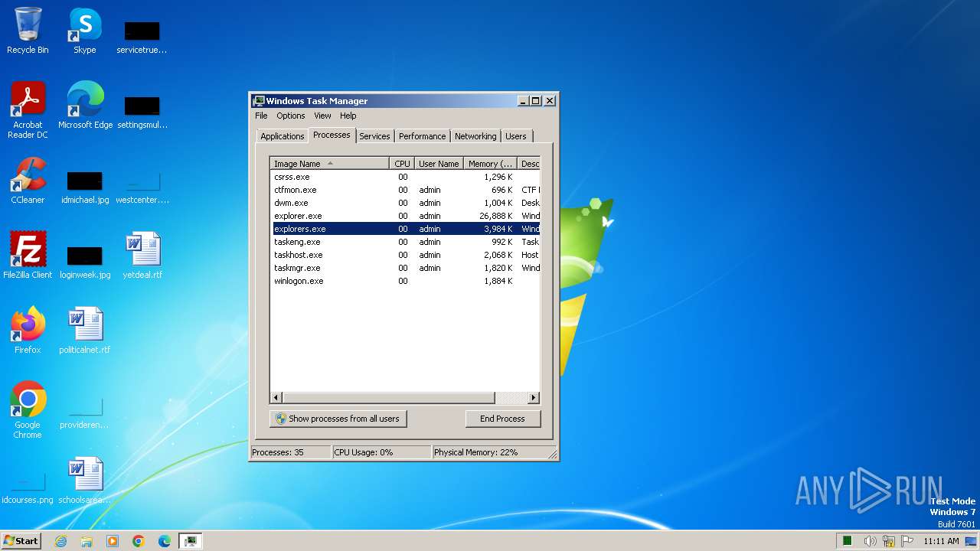The height and width of the screenshot is (551, 980).
Task: Launch Google Chrome desktop shortcut
Action: [x=28, y=410]
